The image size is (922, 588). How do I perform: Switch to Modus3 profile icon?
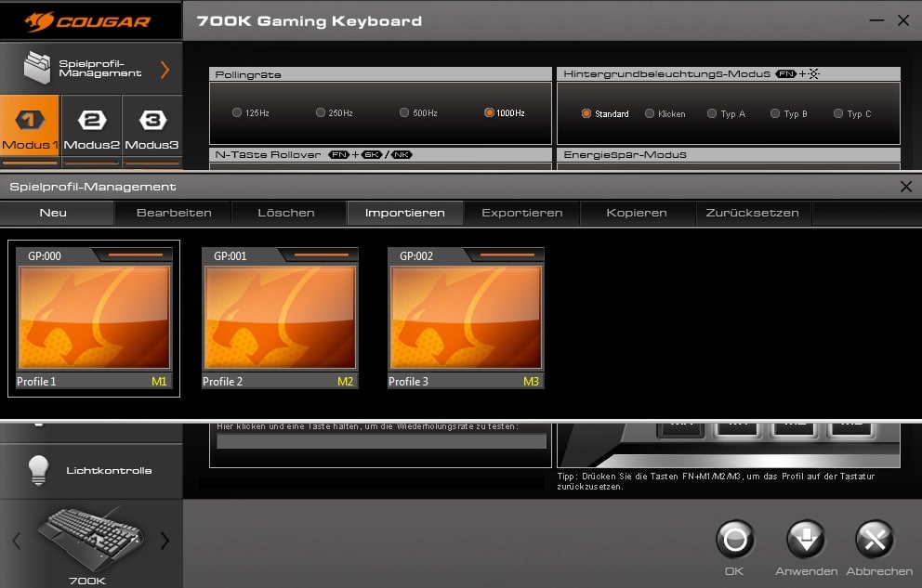coord(152,128)
